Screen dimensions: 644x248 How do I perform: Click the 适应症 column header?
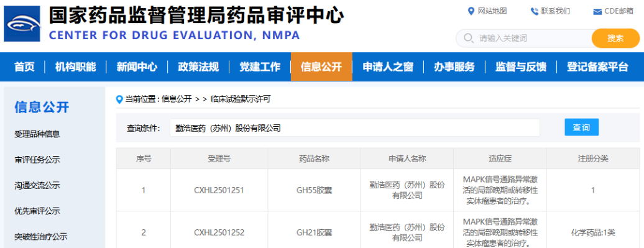pos(500,158)
